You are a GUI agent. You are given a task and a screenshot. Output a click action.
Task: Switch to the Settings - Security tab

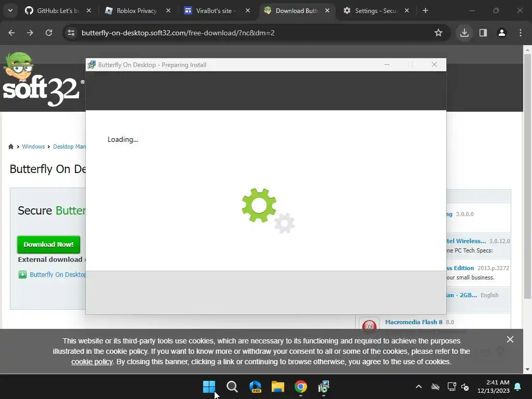(x=375, y=10)
